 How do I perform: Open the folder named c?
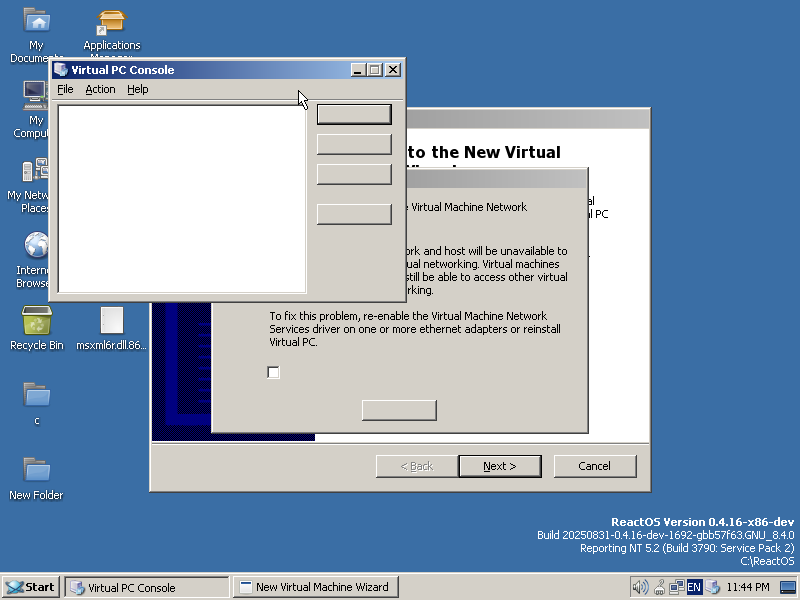(37, 396)
